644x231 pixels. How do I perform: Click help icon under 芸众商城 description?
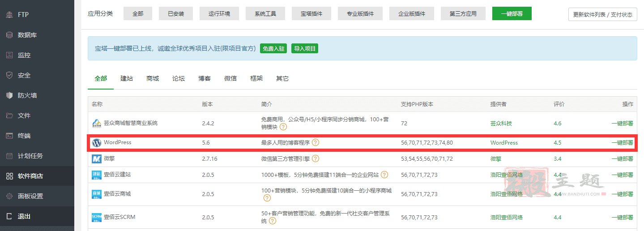point(283,127)
